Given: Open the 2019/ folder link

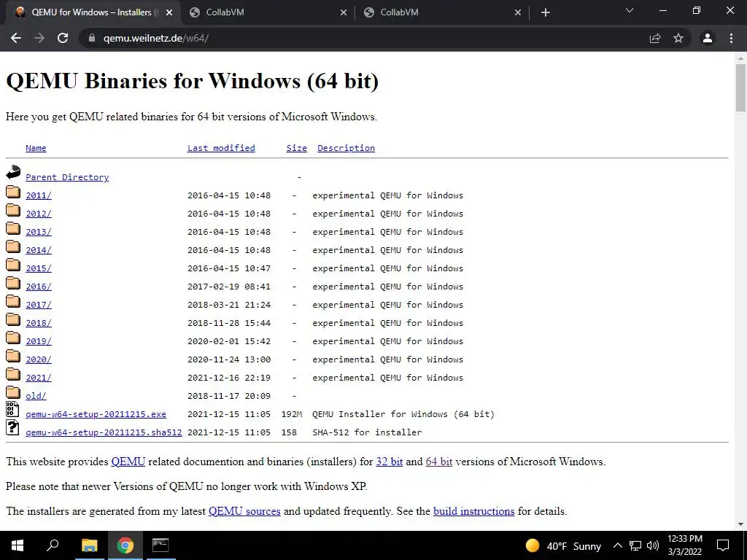Looking at the screenshot, I should tap(39, 341).
